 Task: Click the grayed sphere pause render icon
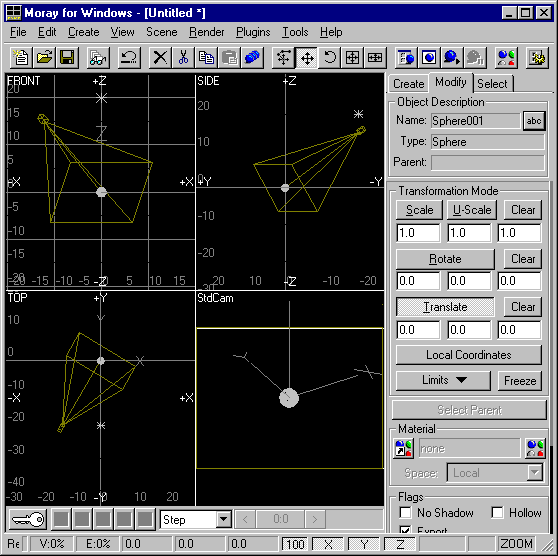point(475,57)
